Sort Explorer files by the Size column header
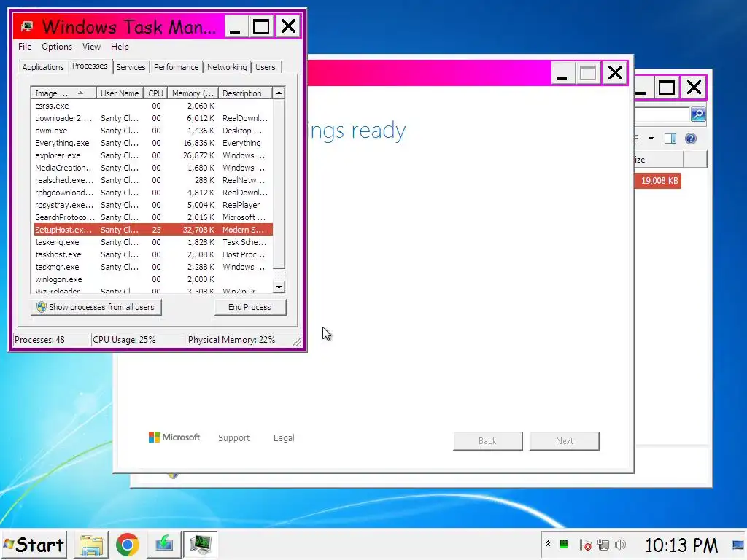The height and width of the screenshot is (560, 747). [x=659, y=160]
